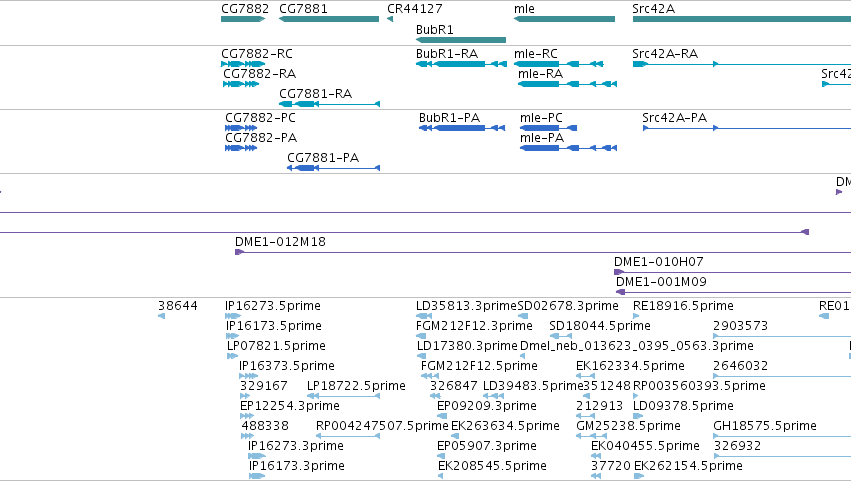Screen dimensions: 851x481
Task: Click the IP16173.5prime EST
Action: (x=232, y=336)
